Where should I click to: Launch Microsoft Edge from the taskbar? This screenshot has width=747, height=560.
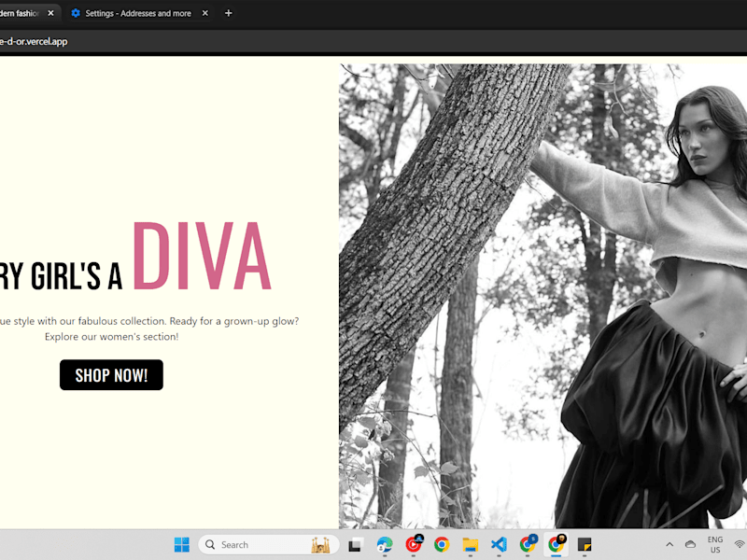click(385, 544)
